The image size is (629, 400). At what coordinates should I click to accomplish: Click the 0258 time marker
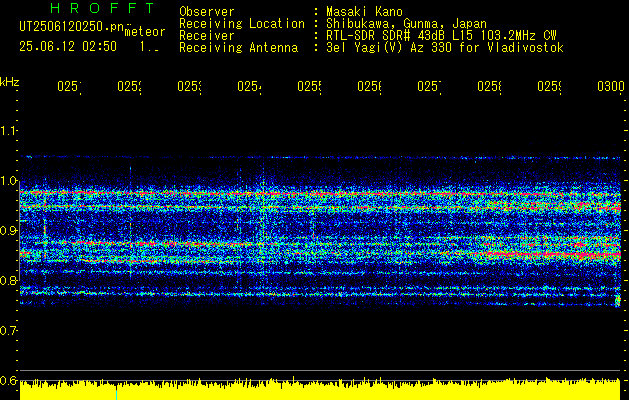[489, 86]
